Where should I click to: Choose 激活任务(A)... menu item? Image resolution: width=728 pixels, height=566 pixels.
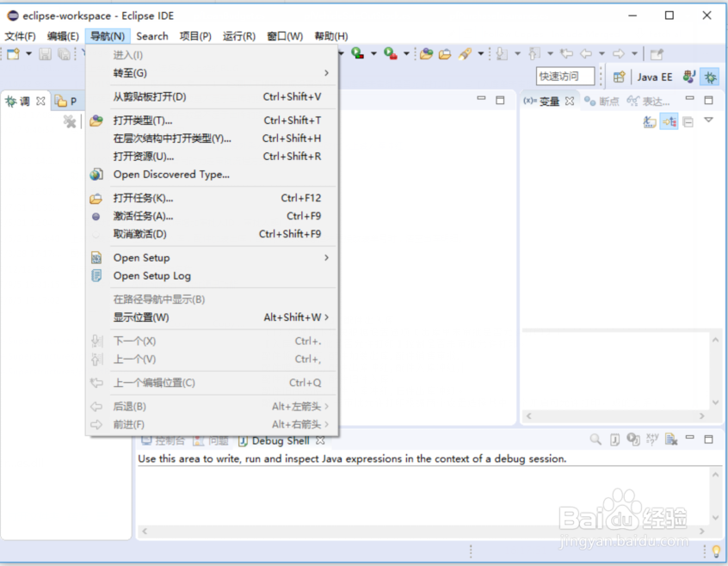(x=211, y=216)
